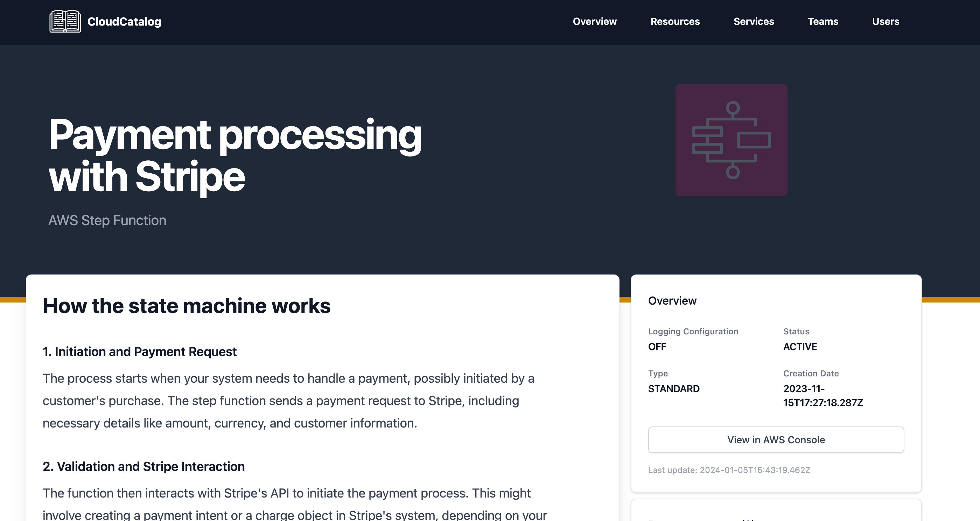Select the creation date '2023-11-15T17:27:18.287Z'

(x=823, y=396)
